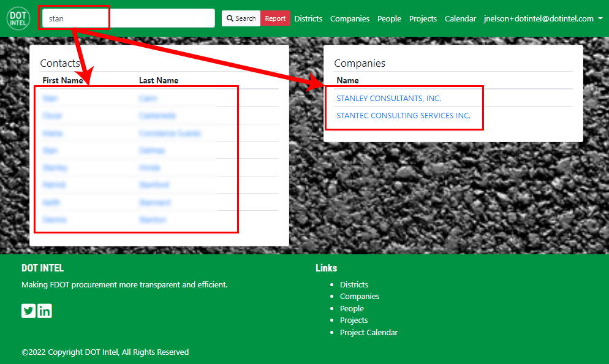Click the Project Calendar footer link
This screenshot has height=364, width=609.
369,332
